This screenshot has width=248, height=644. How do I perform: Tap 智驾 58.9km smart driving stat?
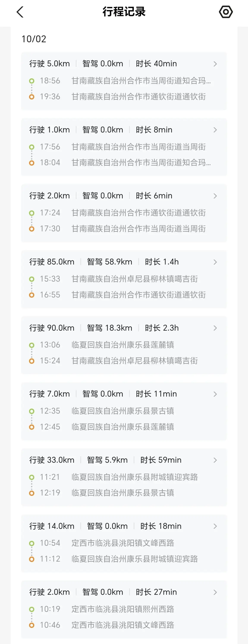point(109,262)
